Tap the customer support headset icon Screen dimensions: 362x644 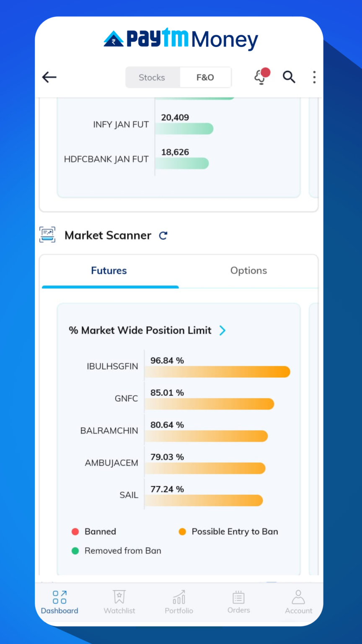(x=260, y=77)
